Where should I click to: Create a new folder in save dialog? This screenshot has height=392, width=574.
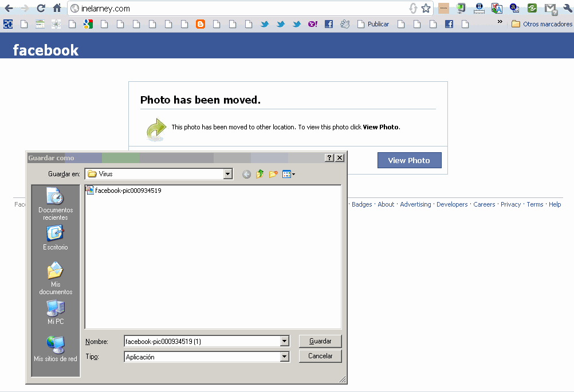(x=273, y=174)
